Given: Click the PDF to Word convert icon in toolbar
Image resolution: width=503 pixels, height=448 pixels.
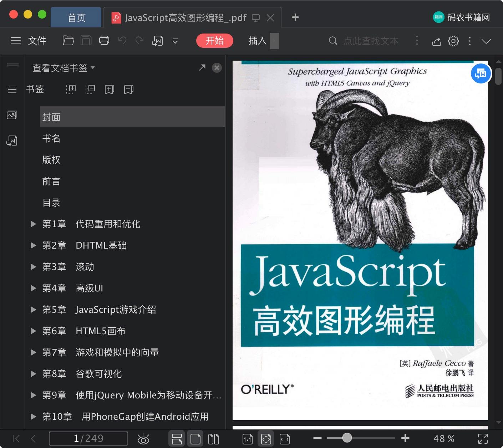Looking at the screenshot, I should tap(157, 41).
